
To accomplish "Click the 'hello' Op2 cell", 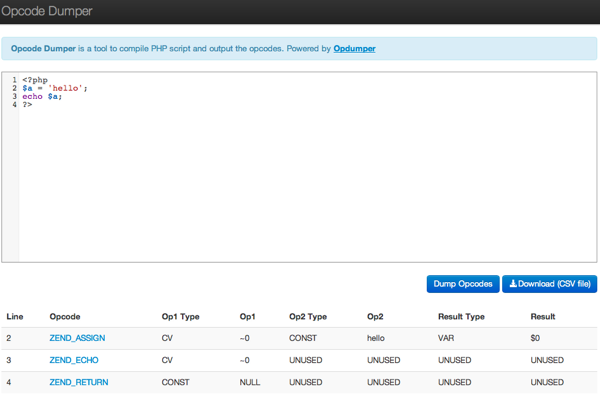I will click(x=376, y=338).
